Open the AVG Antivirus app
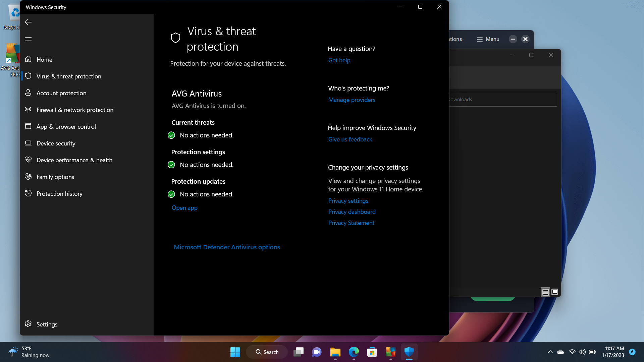Viewport: 644px width, 362px height. coord(184,208)
